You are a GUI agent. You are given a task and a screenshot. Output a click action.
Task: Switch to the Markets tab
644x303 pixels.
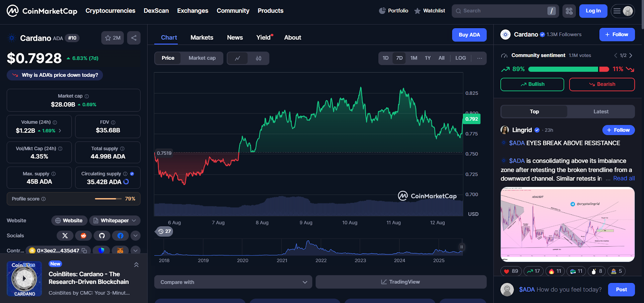point(202,37)
